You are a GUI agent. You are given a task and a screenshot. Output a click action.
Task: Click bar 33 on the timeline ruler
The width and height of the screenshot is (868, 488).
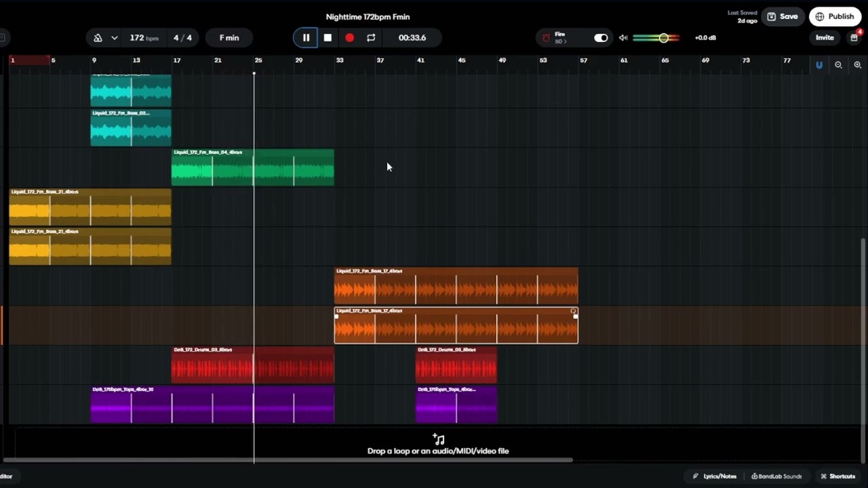coord(340,60)
